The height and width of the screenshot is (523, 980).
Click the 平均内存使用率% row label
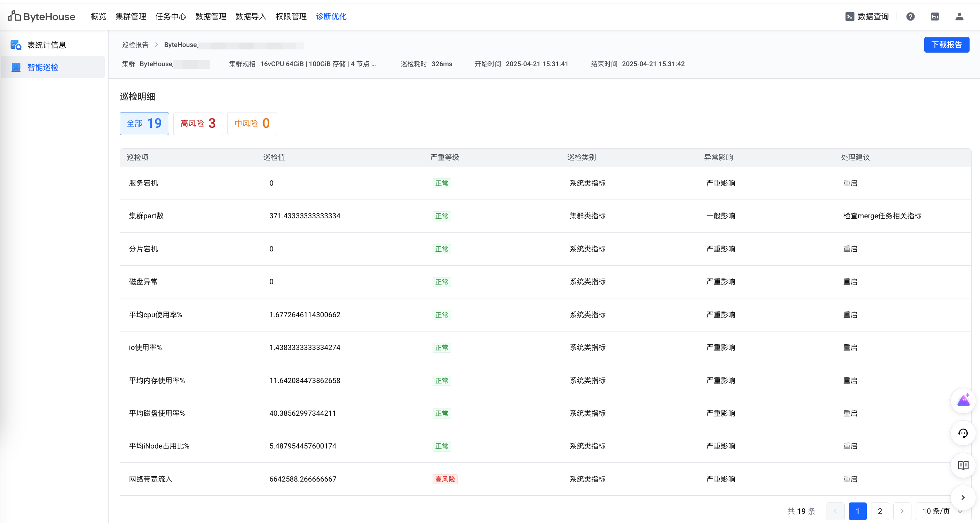[x=157, y=381]
